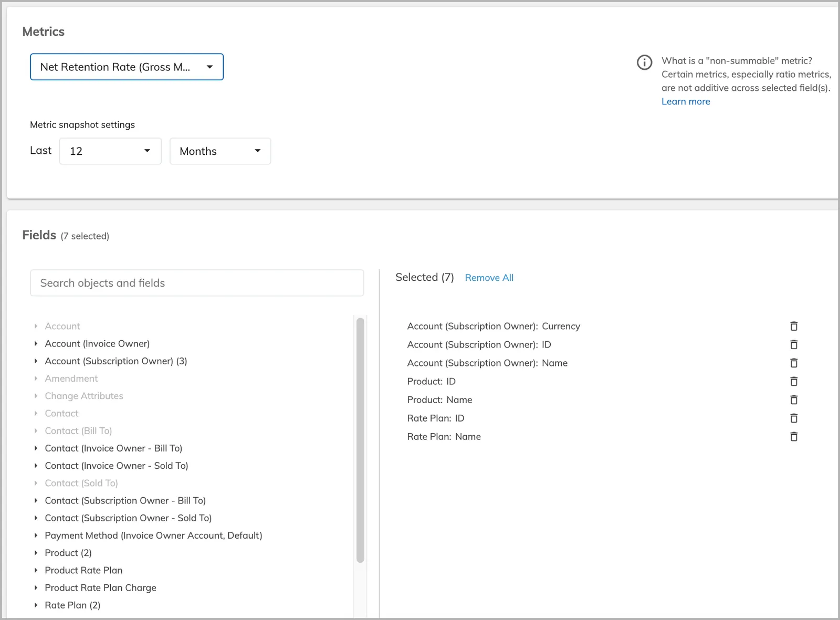Focus the Search objects and fields box
This screenshot has height=620, width=840.
(197, 283)
